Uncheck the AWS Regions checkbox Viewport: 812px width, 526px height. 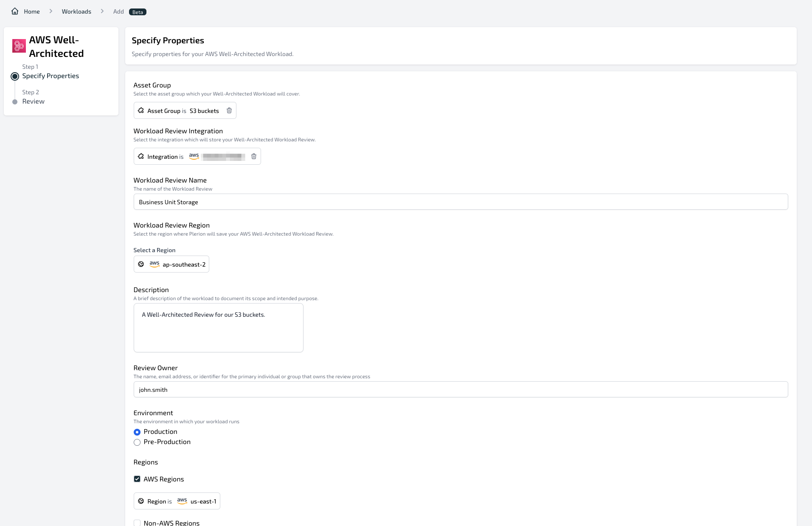(137, 478)
